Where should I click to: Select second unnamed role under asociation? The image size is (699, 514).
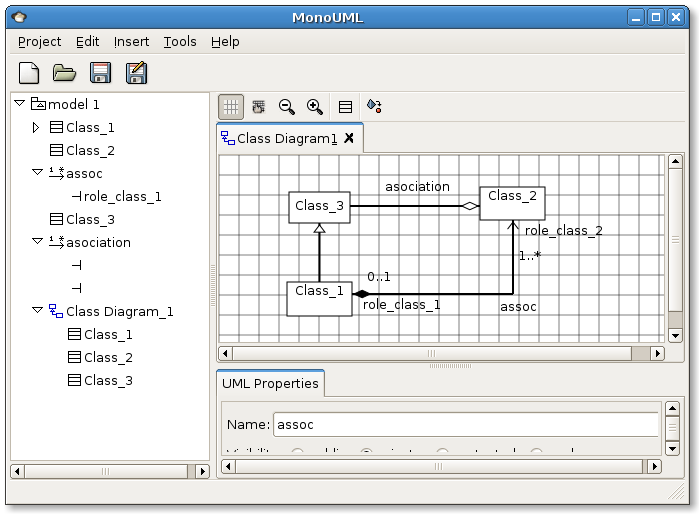pyautogui.click(x=77, y=288)
